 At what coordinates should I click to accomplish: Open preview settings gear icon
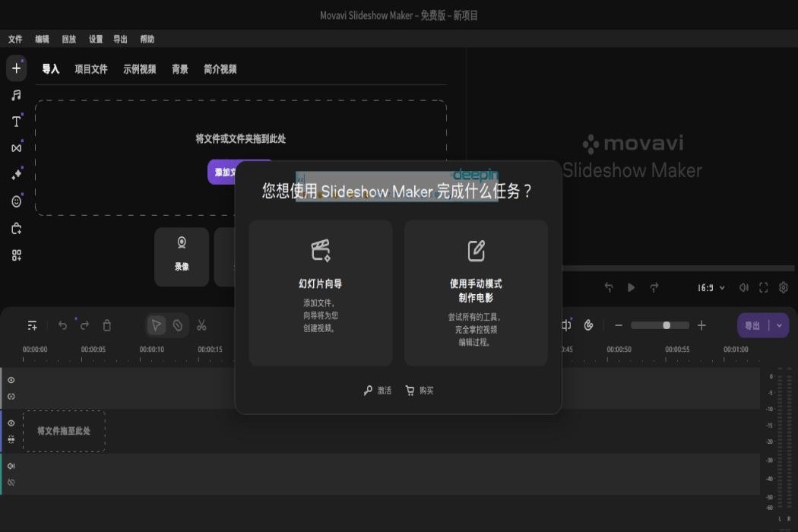tap(784, 287)
